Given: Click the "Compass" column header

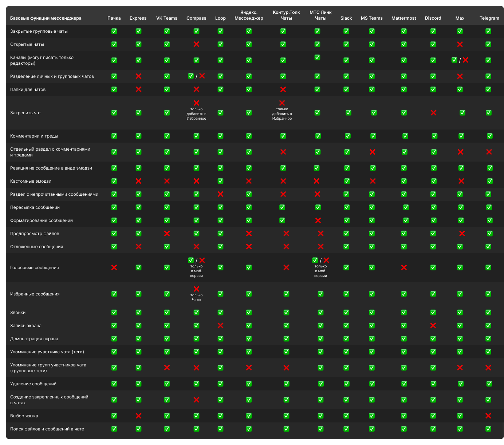Looking at the screenshot, I should tap(196, 18).
